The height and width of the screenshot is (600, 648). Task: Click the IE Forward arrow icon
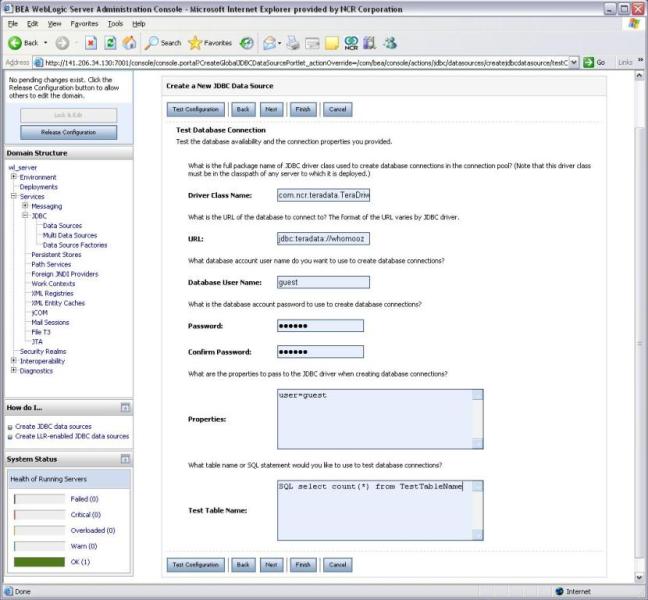point(62,43)
